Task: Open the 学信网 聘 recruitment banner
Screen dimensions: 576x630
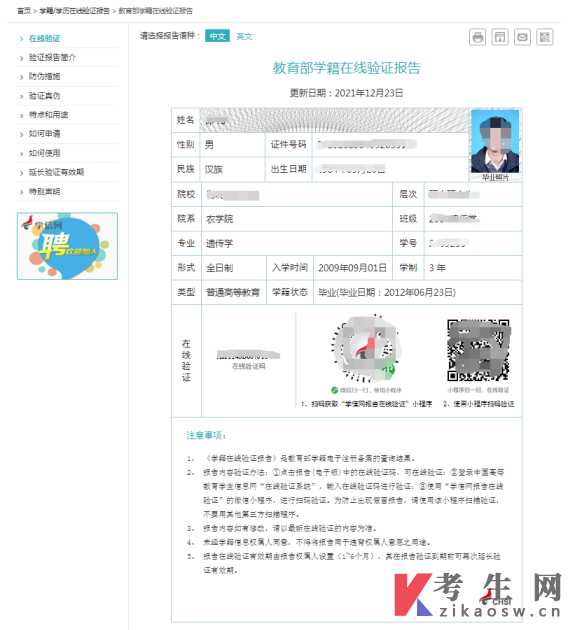Action: [x=67, y=246]
